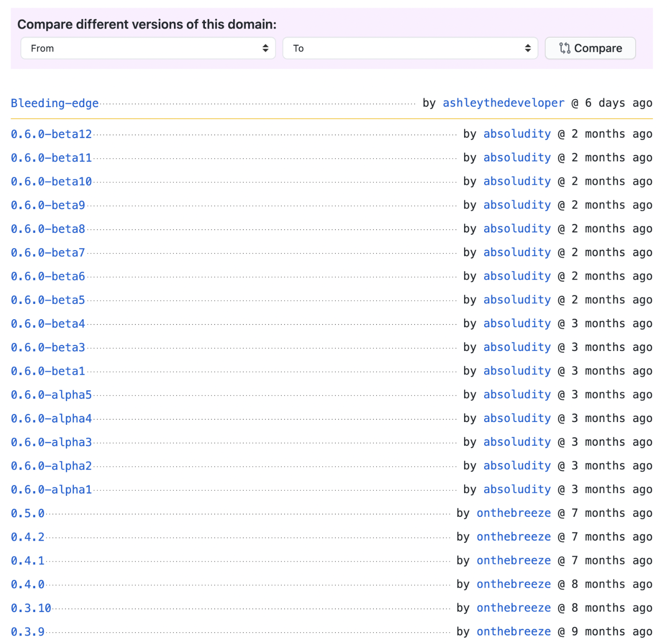Image resolution: width=670 pixels, height=644 pixels.
Task: Open version 0.4.1
Action: click(28, 561)
